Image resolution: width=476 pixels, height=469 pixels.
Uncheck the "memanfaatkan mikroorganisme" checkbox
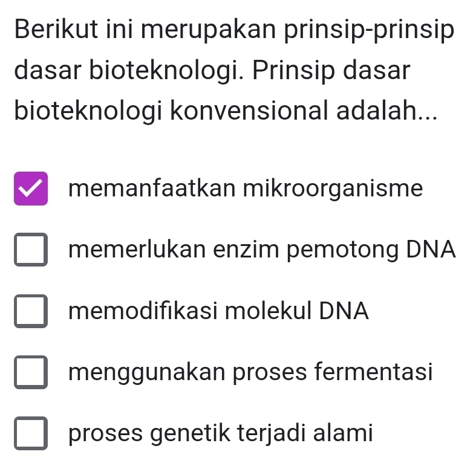[31, 189]
